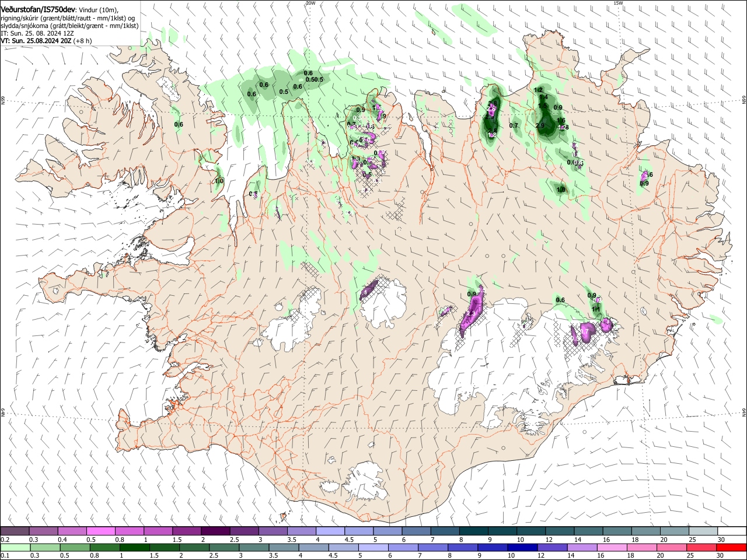
Task: Pick the 1.5 snow scale swatch
Action: click(187, 531)
